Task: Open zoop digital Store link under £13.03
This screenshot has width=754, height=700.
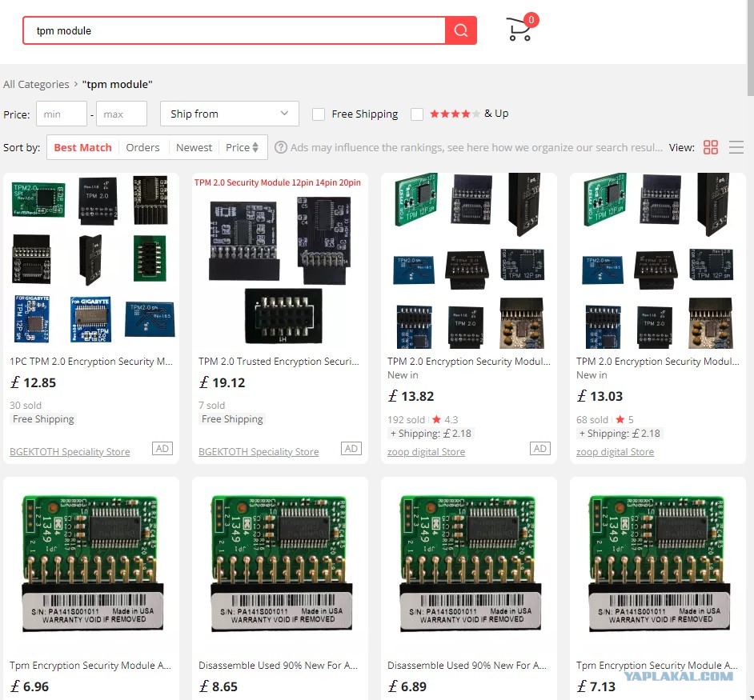Action: pos(615,452)
